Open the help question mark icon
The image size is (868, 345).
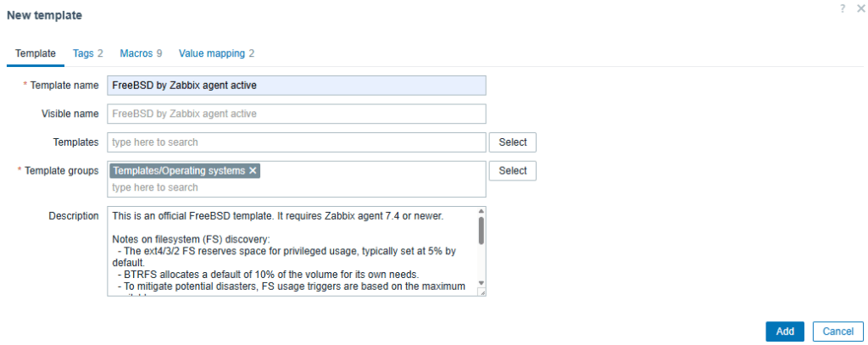[x=843, y=8]
